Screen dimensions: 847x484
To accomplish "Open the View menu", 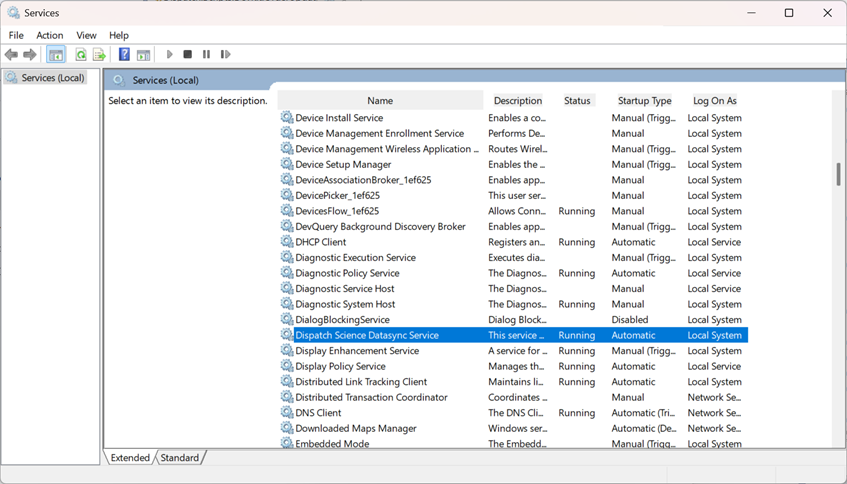I will tap(86, 35).
